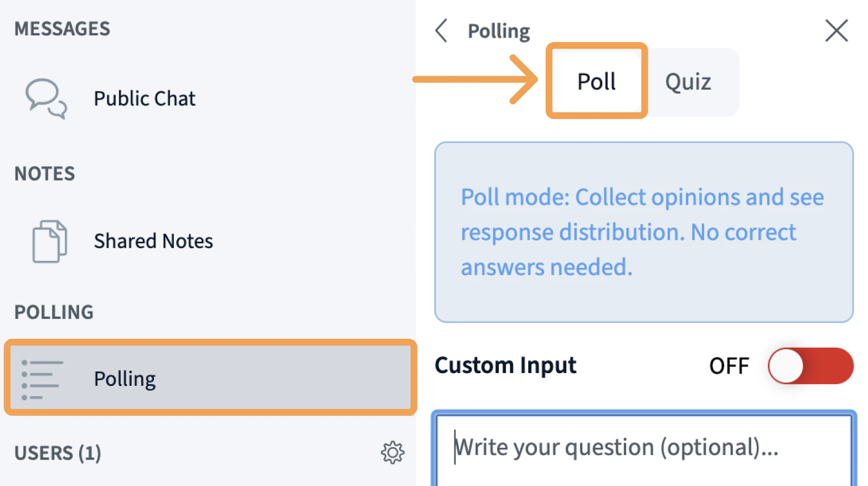This screenshot has height=486, width=868.
Task: Switch to the Quiz tab
Action: coord(688,82)
